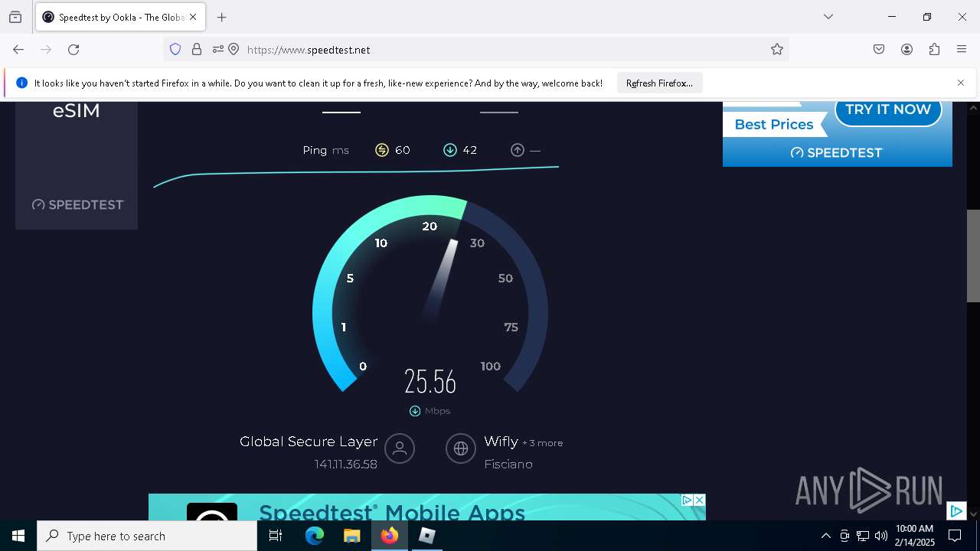Click Firefox taskbar icon

point(390,536)
